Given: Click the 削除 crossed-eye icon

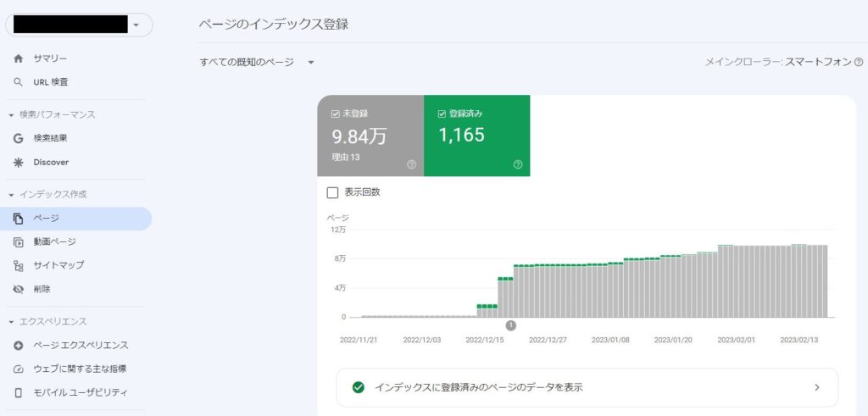Looking at the screenshot, I should point(19,289).
